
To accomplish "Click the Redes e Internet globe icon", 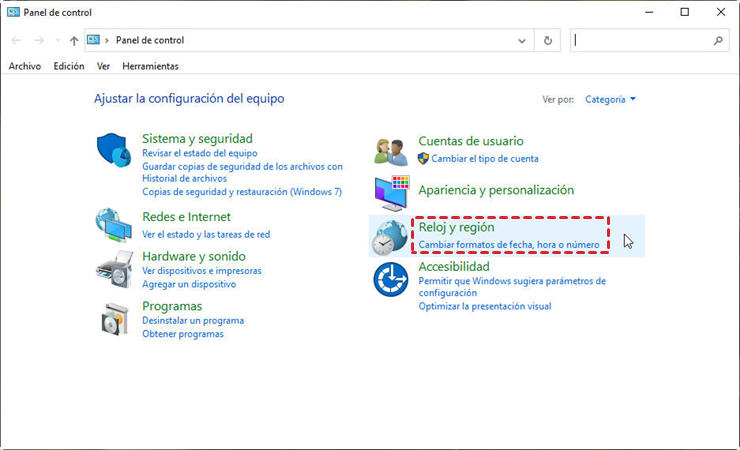I will (x=114, y=225).
